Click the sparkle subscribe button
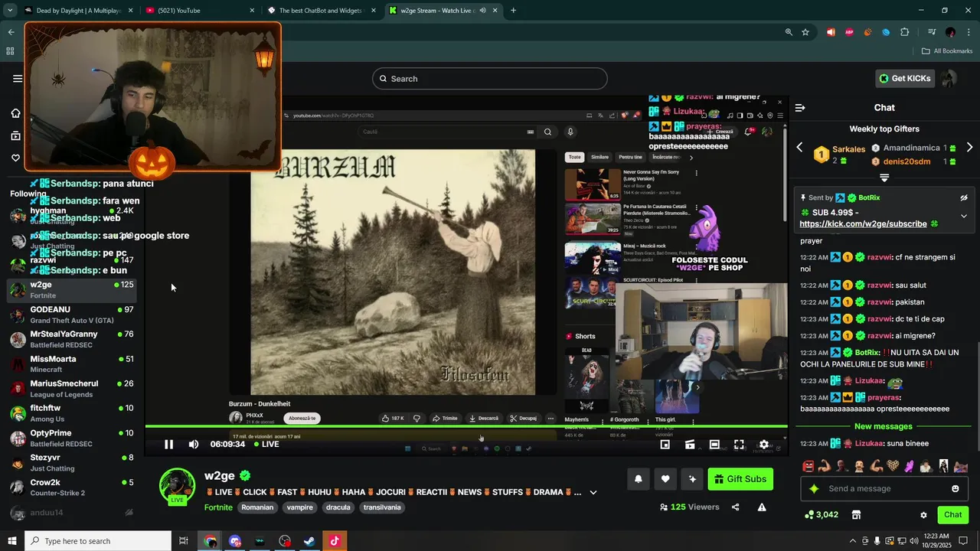The height and width of the screenshot is (551, 980). tap(692, 479)
